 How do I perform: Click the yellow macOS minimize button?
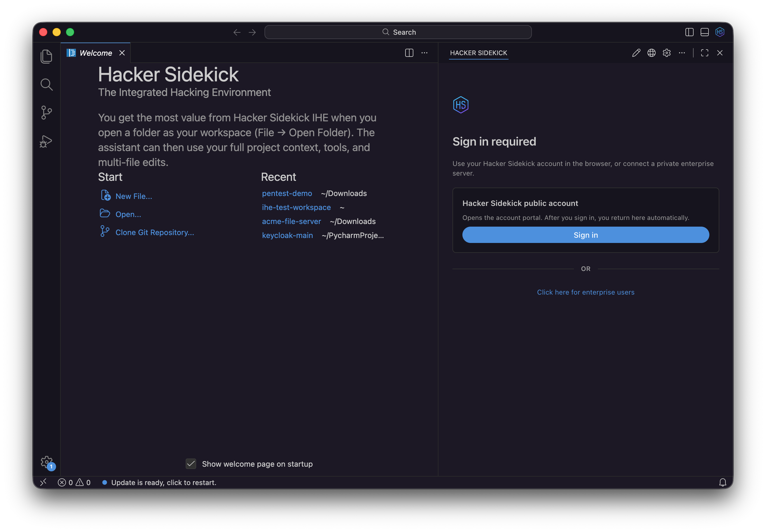57,32
